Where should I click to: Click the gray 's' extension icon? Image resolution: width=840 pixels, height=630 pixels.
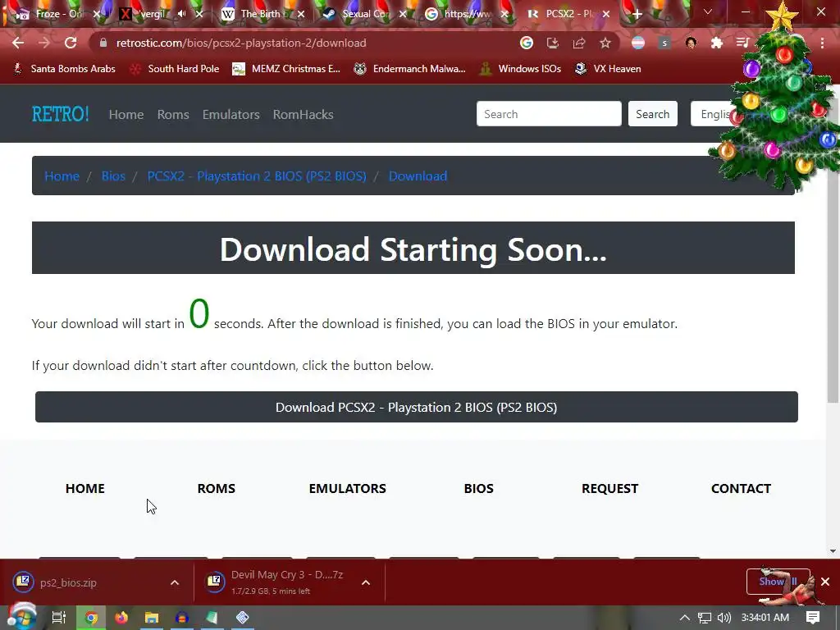(664, 43)
